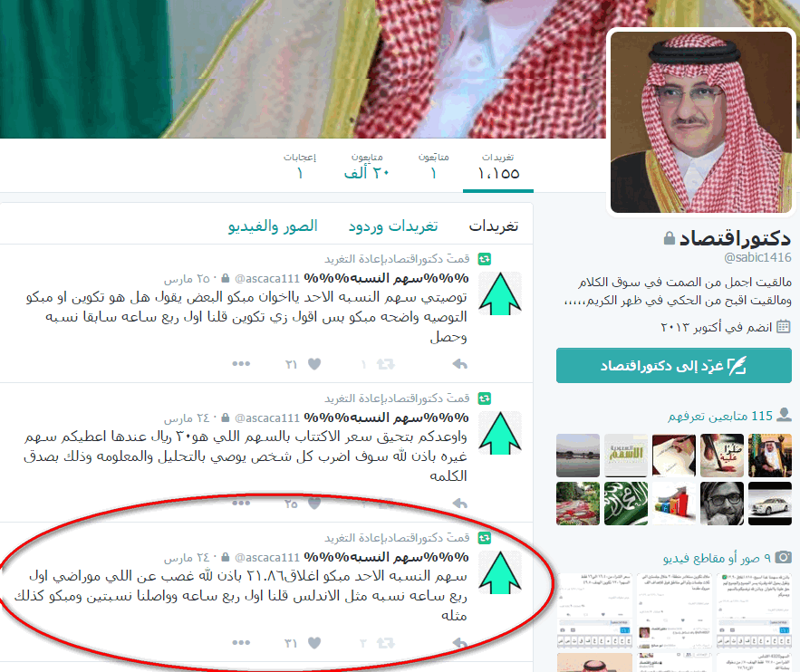Like the 25 مارس tweet via heart icon
800x672 pixels.
pos(314,364)
